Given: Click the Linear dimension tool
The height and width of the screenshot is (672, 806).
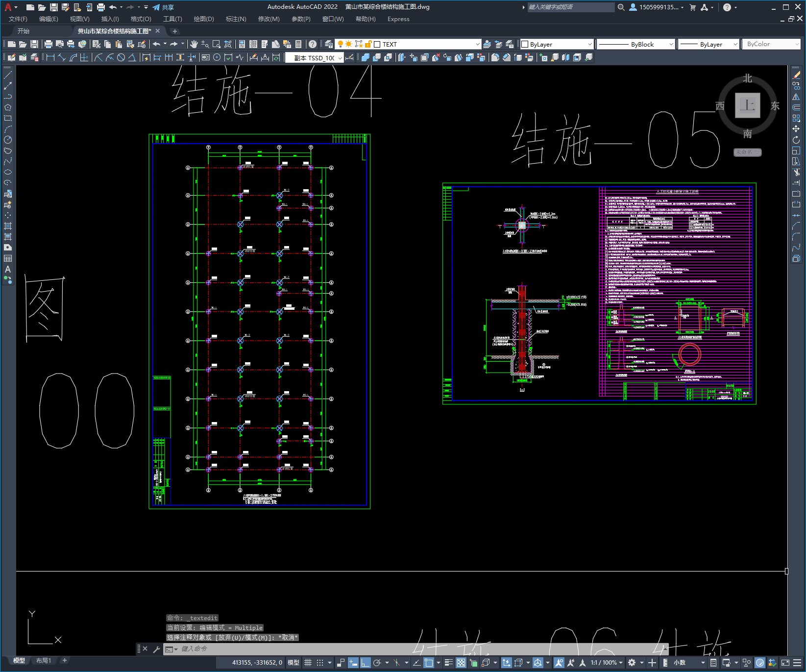Looking at the screenshot, I should pyautogui.click(x=50, y=57).
